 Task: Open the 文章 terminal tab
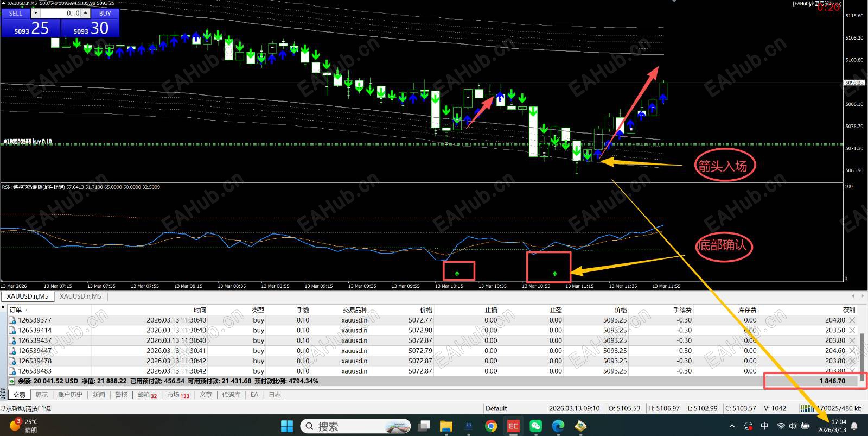point(206,395)
